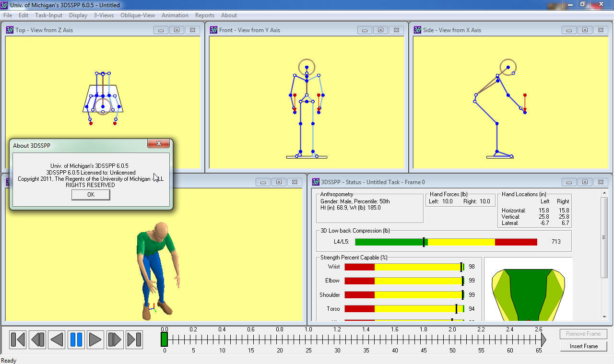Click the Status window scrollbar up arrow
The width and height of the screenshot is (614, 364).
pyautogui.click(x=604, y=193)
